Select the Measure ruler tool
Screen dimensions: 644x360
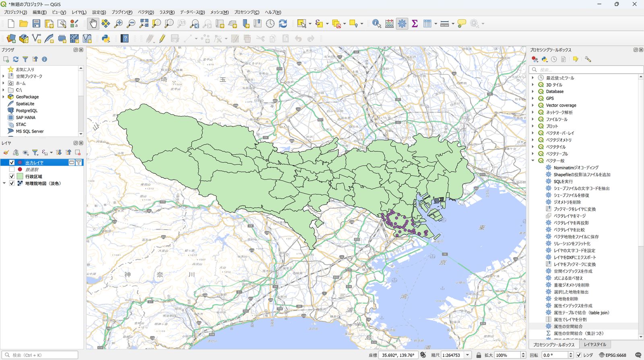click(x=444, y=24)
